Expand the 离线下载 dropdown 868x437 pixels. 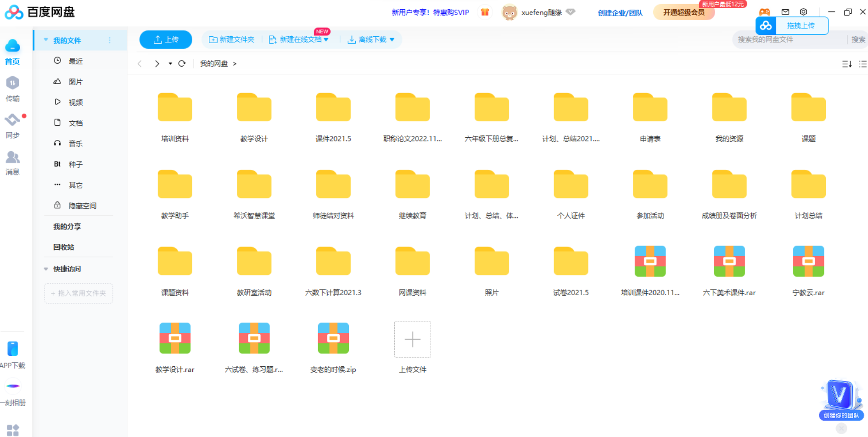coord(392,39)
